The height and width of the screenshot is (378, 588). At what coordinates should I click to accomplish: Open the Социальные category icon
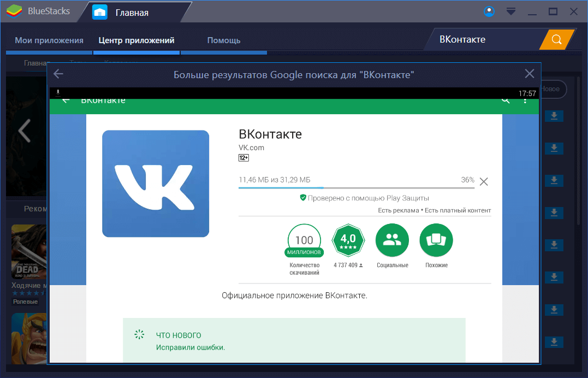tap(392, 240)
